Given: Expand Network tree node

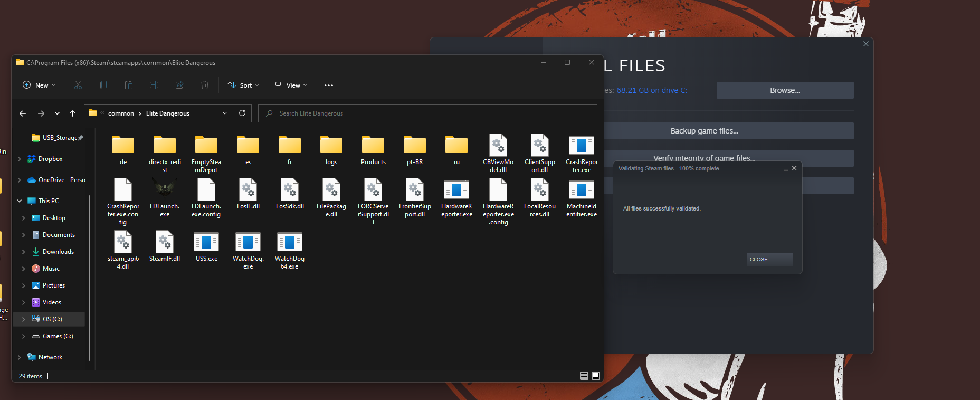Looking at the screenshot, I should [x=20, y=357].
